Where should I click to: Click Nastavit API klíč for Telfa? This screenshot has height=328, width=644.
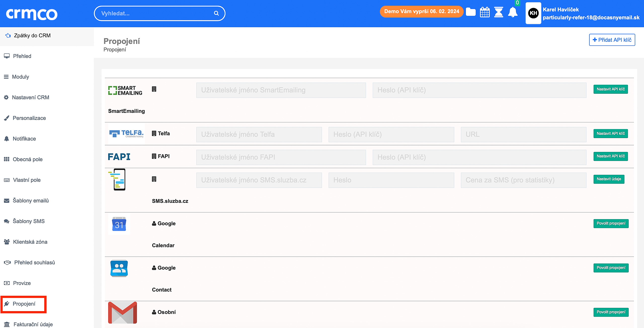[611, 134]
